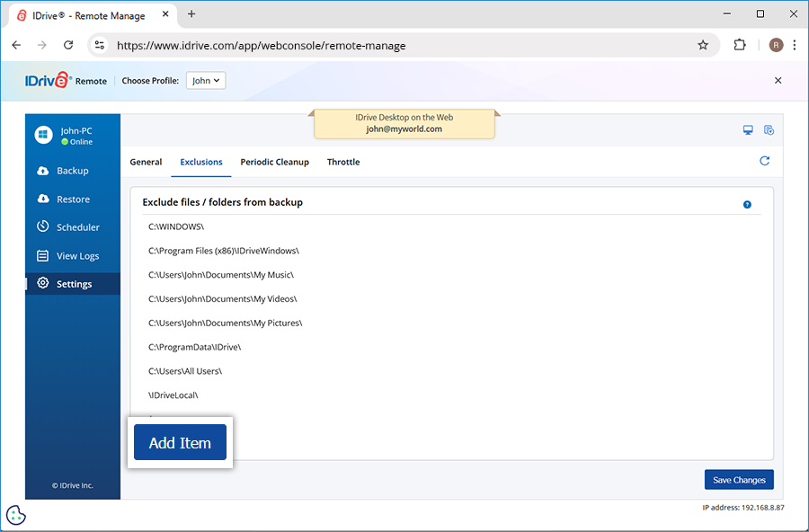The image size is (809, 532).
Task: Open the Throttle tab
Action: pos(343,162)
